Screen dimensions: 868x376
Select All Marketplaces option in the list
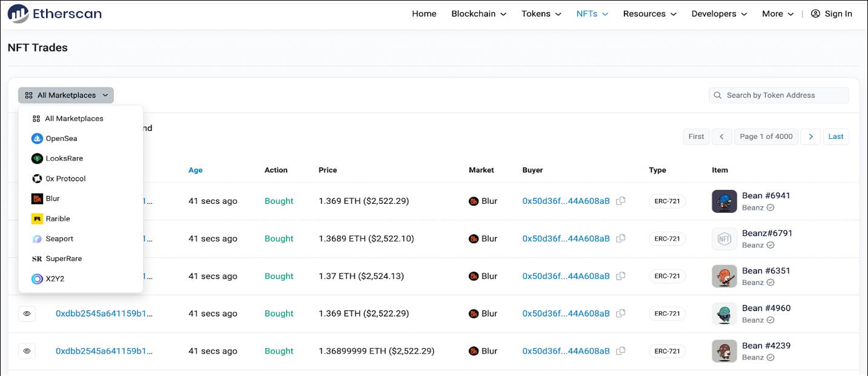[81, 119]
